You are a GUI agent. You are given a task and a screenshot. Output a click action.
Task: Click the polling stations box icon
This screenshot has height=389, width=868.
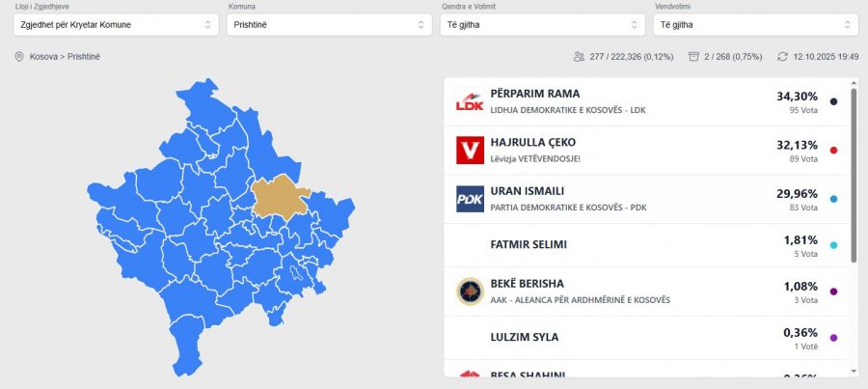coord(693,57)
